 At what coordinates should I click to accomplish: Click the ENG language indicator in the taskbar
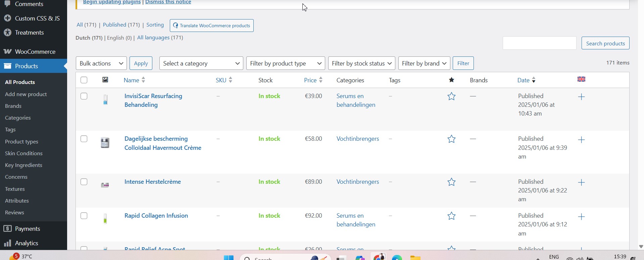click(554, 257)
